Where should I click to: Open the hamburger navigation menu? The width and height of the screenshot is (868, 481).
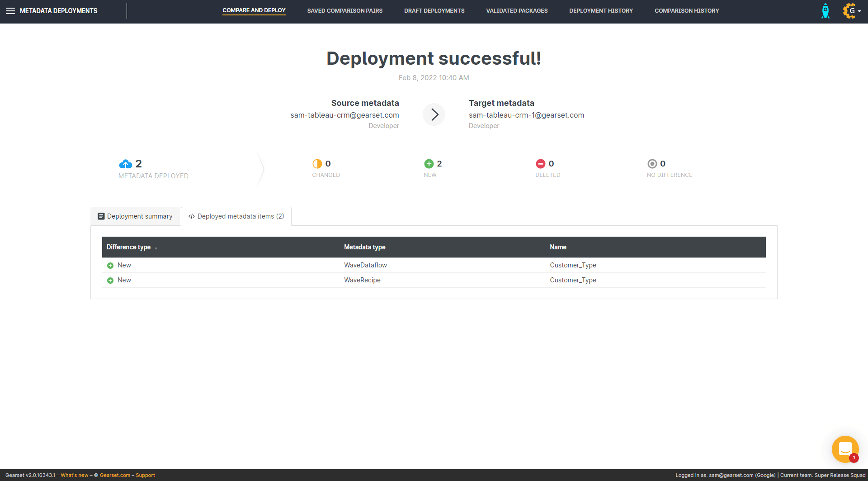(x=10, y=11)
